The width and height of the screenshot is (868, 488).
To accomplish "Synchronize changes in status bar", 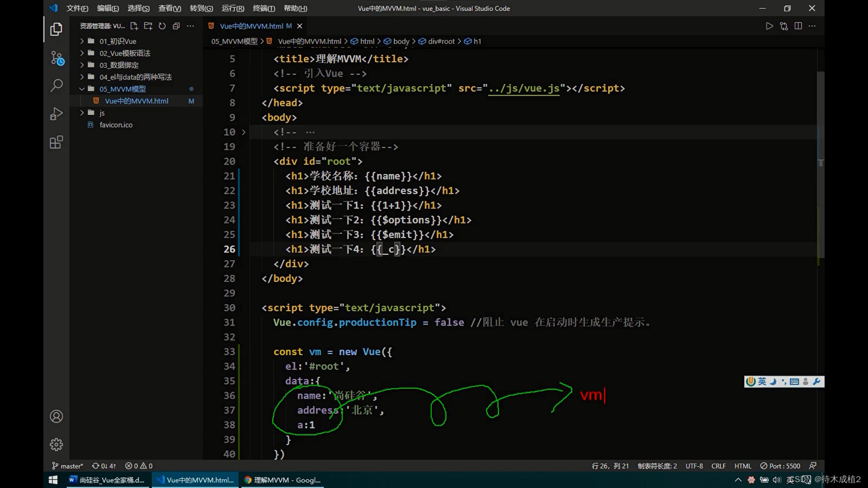I will pyautogui.click(x=104, y=466).
